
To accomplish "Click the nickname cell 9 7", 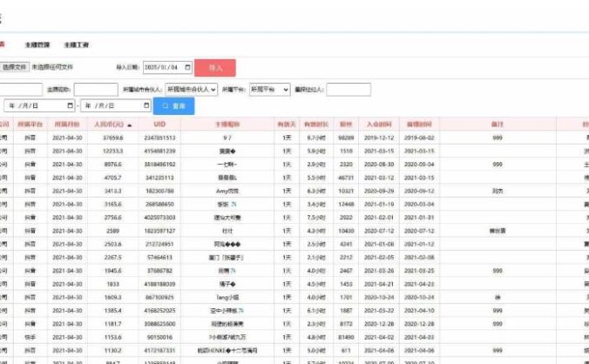I will click(x=227, y=138).
